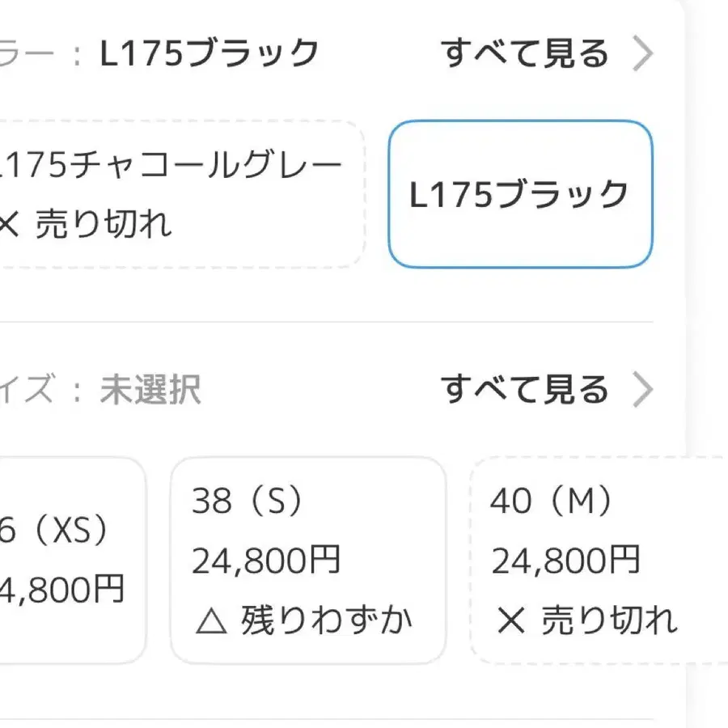The height and width of the screenshot is (728, 728).
Task: Select the L175チャコールグレー color option
Action: click(x=178, y=194)
